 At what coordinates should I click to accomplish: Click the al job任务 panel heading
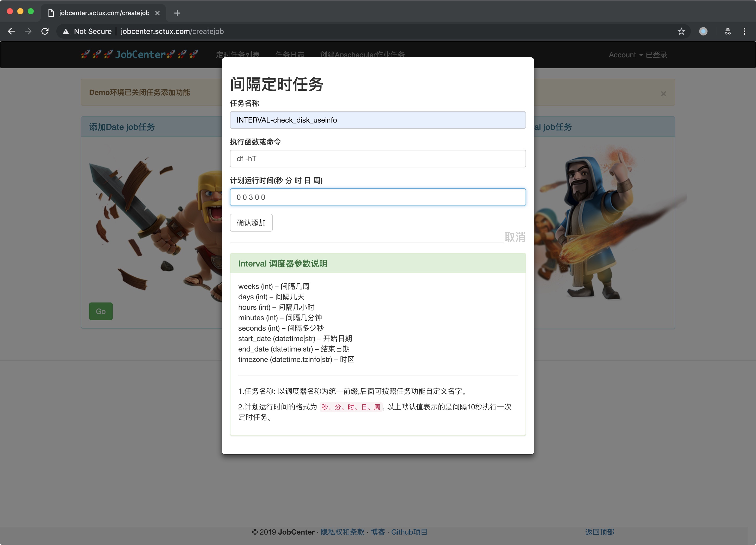tap(553, 127)
